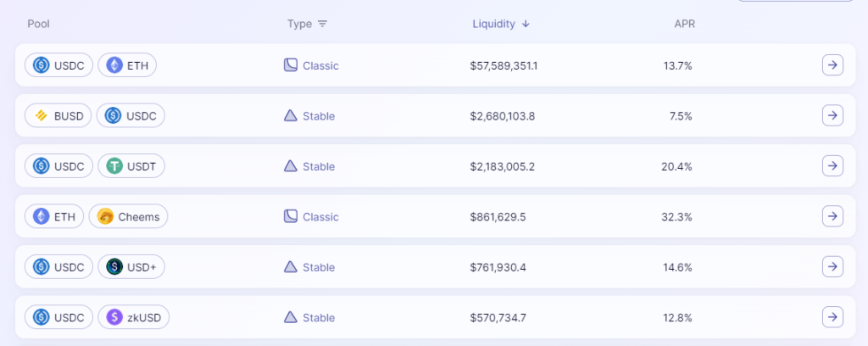868x346 pixels.
Task: Click the $57,589,351.1 liquidity value
Action: coord(509,65)
